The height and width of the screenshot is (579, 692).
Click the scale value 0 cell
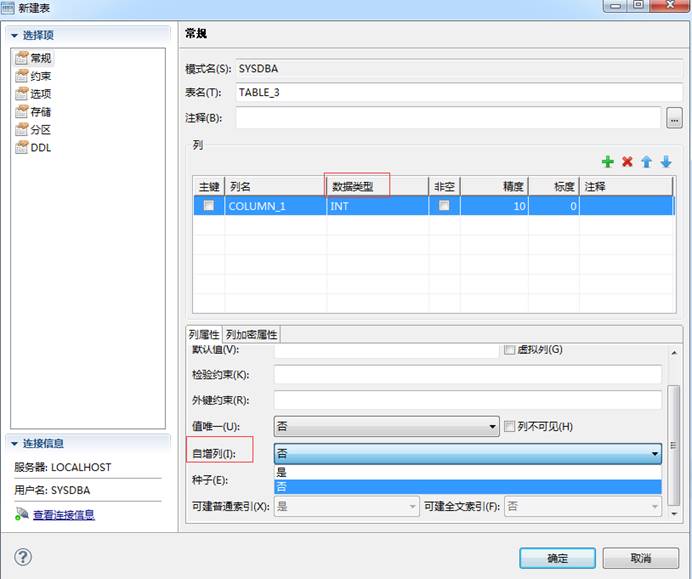[x=554, y=206]
